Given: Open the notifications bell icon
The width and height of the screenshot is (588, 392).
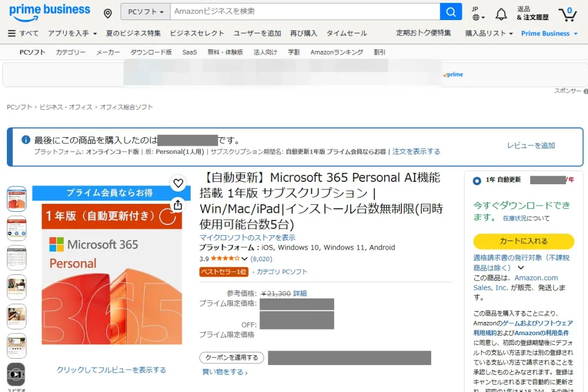Looking at the screenshot, I should pos(501,14).
